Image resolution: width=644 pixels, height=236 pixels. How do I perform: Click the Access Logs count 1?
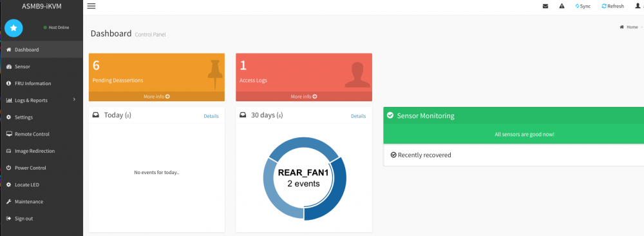tap(243, 65)
